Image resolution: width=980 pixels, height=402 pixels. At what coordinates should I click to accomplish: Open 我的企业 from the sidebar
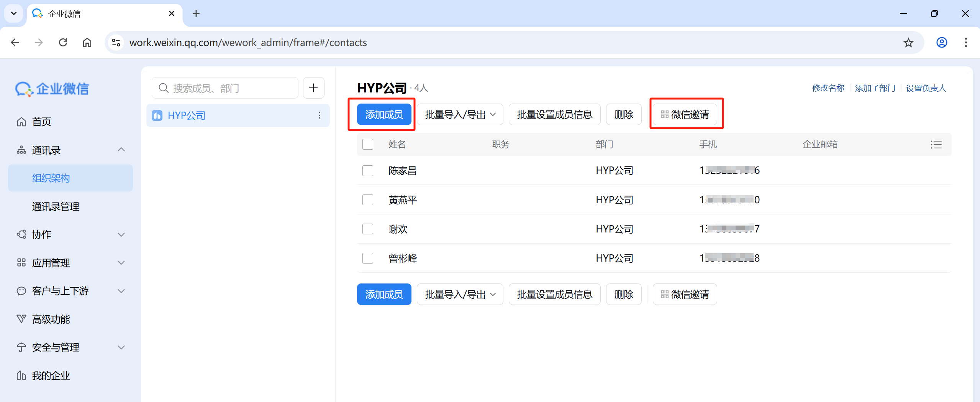tap(51, 376)
